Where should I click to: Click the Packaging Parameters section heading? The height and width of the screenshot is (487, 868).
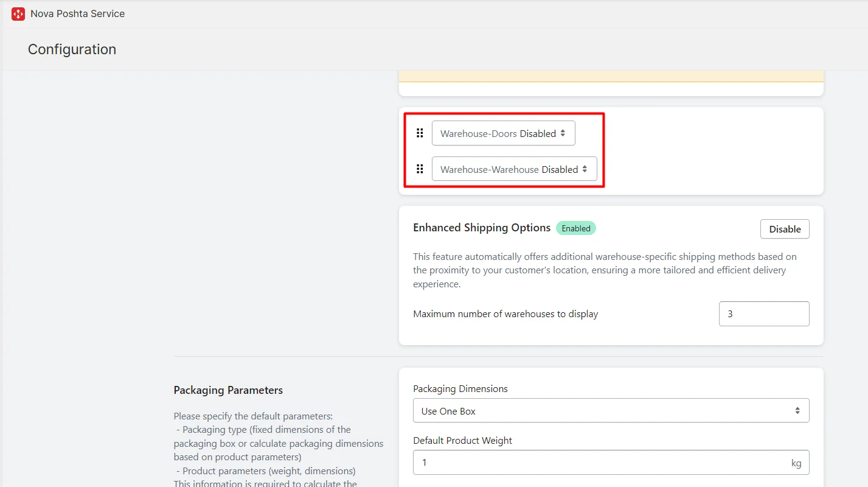pos(228,390)
